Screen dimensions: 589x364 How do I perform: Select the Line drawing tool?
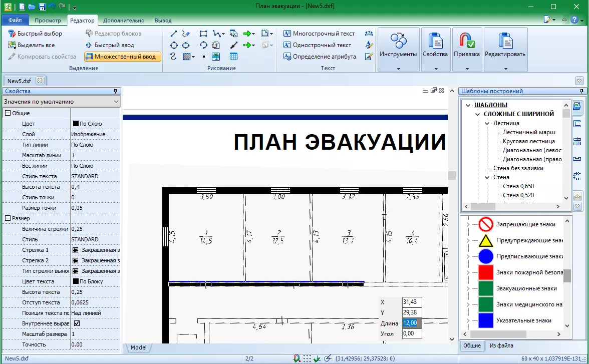point(174,34)
